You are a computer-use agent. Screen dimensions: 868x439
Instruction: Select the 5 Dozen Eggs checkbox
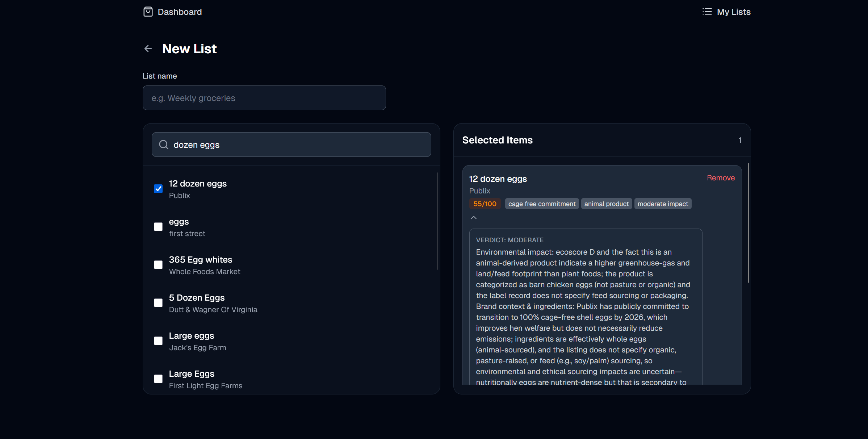point(158,303)
